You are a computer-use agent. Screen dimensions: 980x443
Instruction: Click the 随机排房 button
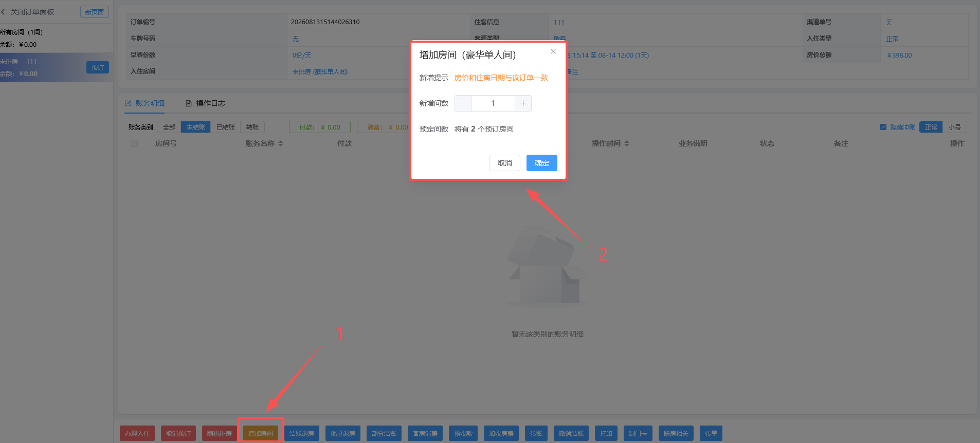pos(220,433)
